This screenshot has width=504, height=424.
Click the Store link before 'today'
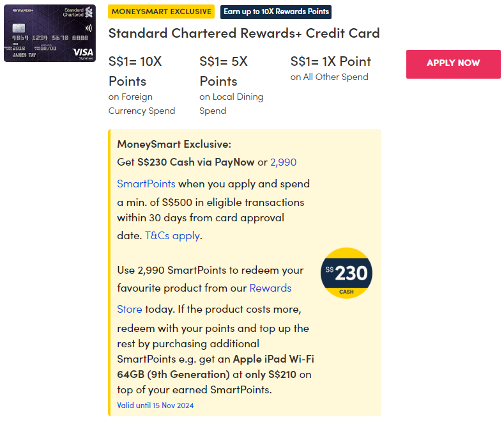[129, 309]
